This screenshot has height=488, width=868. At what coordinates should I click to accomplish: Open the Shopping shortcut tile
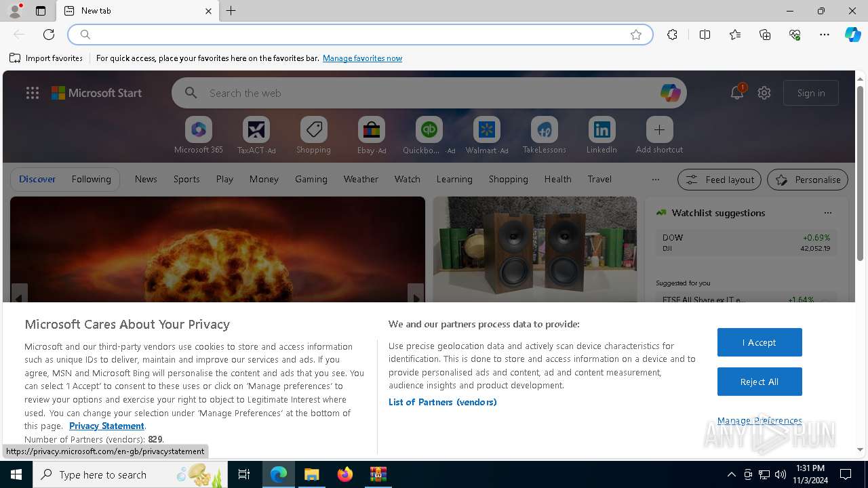pyautogui.click(x=314, y=135)
